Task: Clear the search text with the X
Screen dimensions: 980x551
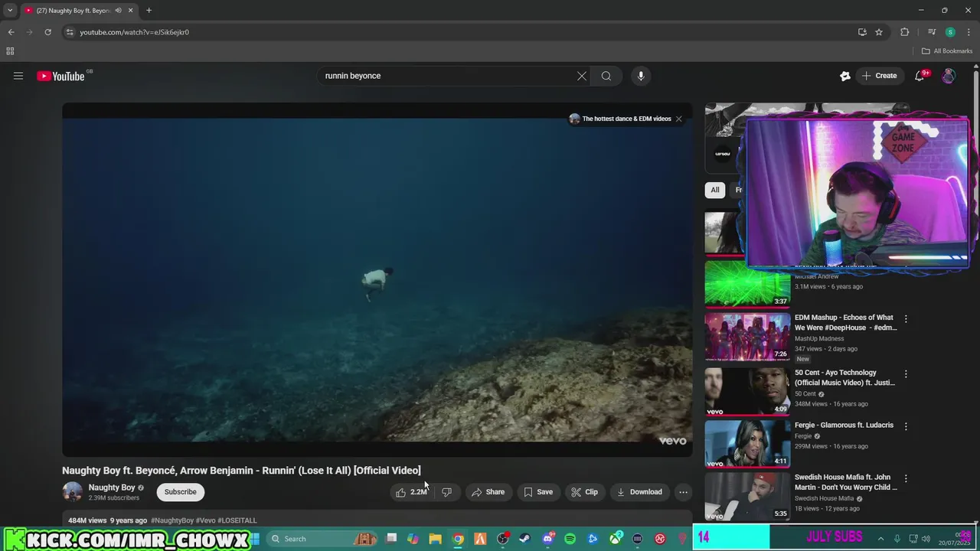Action: click(582, 76)
